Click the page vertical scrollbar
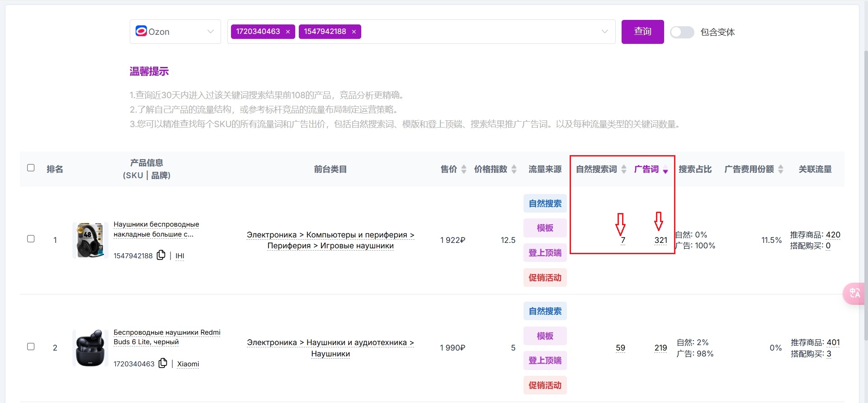868x403 pixels. (x=865, y=194)
